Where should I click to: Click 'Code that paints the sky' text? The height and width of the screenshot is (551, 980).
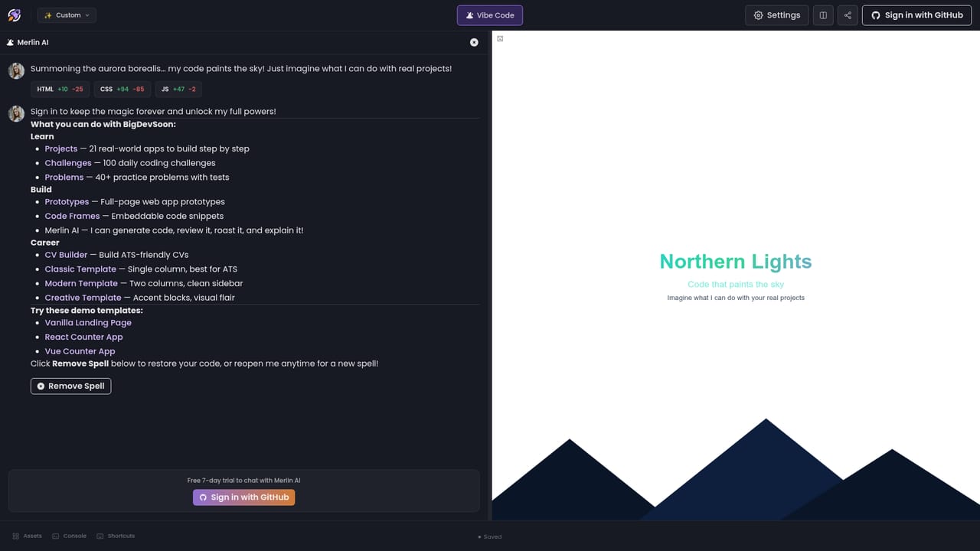[736, 284]
